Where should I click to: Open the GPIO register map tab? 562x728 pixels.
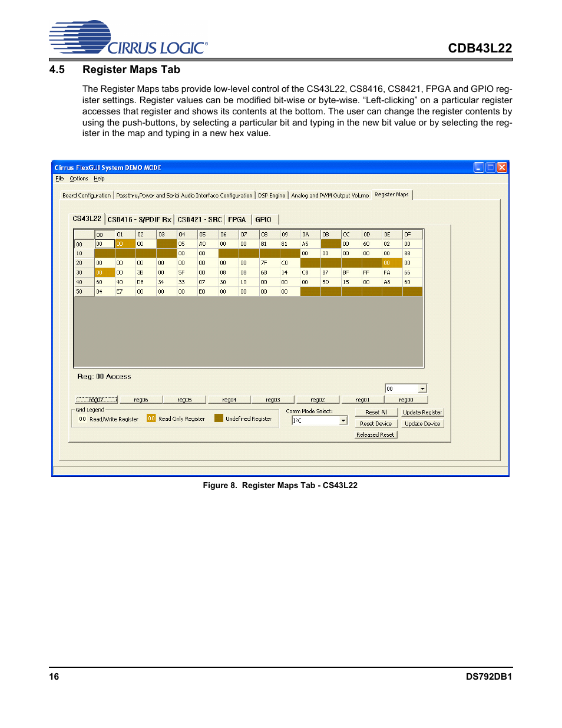(263, 219)
